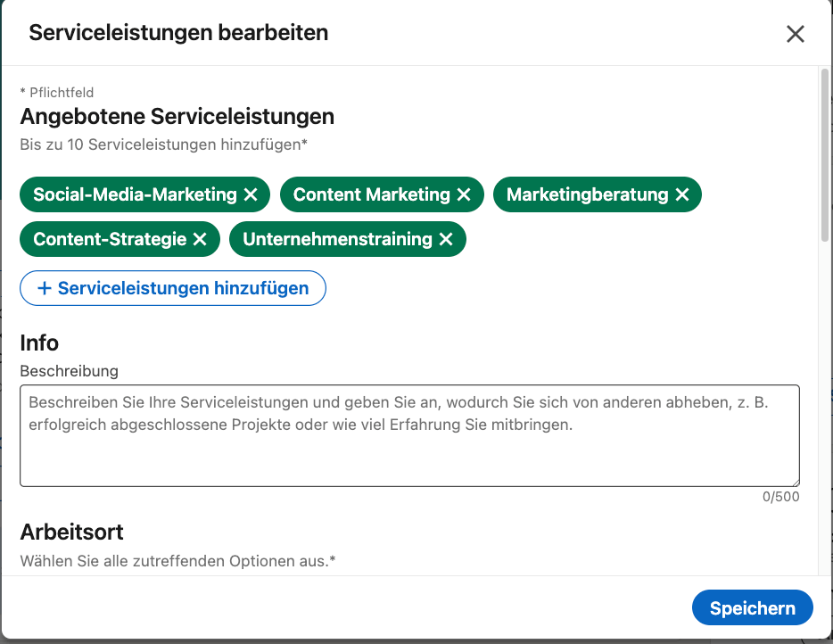The width and height of the screenshot is (833, 644).
Task: Select the Social-Media-Marketing chip label
Action: (x=135, y=194)
